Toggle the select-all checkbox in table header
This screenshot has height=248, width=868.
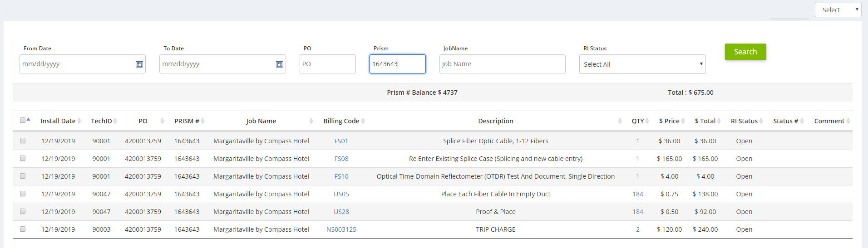[23, 120]
